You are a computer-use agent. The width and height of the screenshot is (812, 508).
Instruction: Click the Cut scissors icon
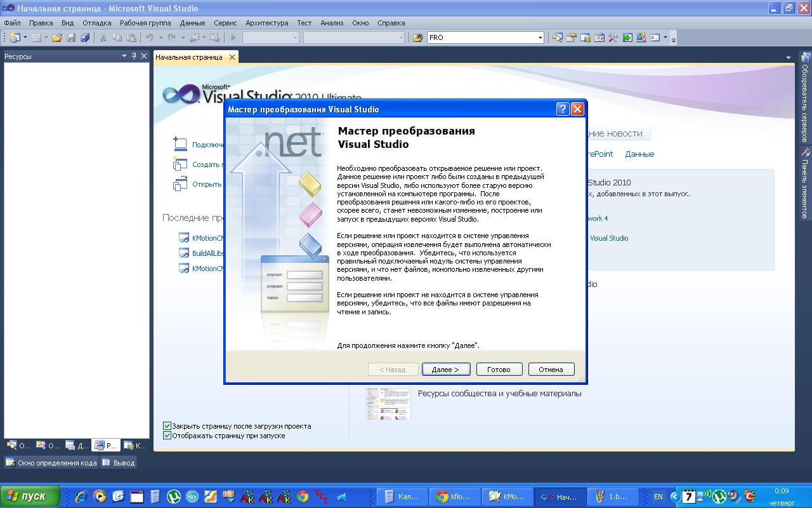103,38
